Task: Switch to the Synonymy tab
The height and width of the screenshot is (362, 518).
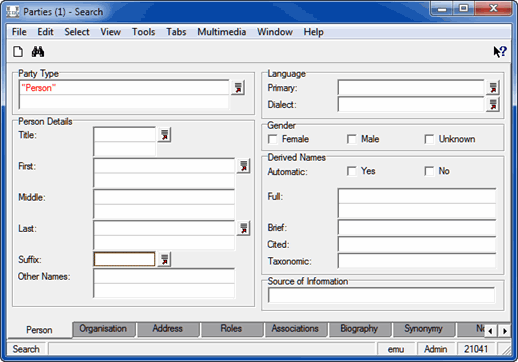Action: (x=423, y=329)
